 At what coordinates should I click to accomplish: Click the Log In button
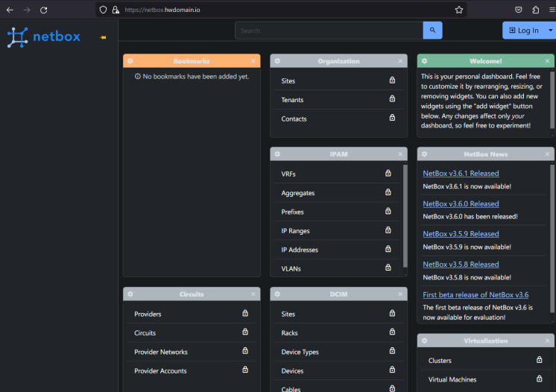[x=523, y=31]
